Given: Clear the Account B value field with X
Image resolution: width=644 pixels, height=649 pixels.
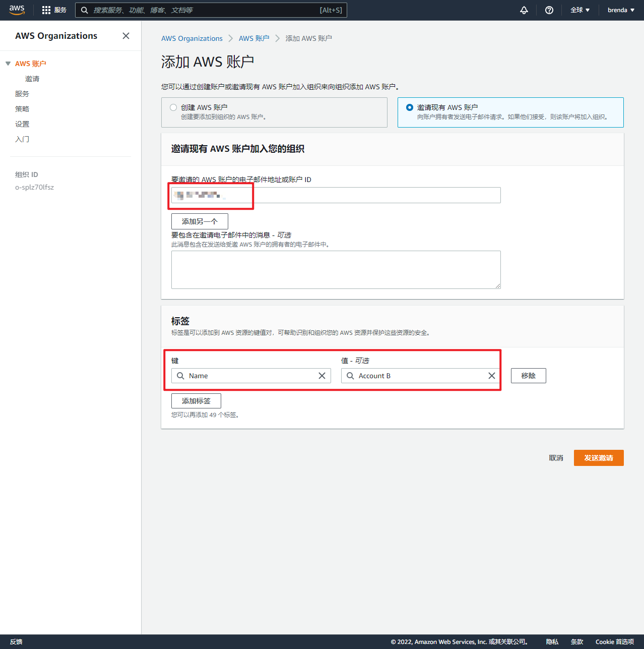Looking at the screenshot, I should click(x=492, y=376).
